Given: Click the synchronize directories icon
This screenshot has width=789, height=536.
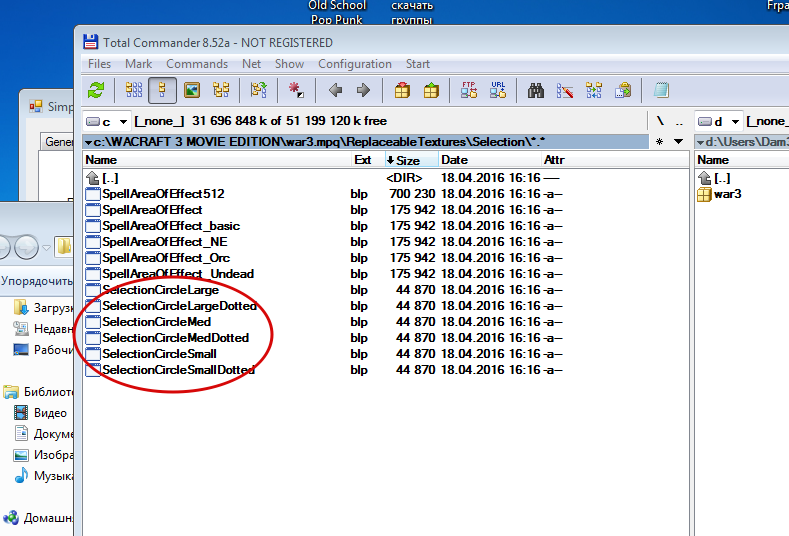Looking at the screenshot, I should [594, 91].
